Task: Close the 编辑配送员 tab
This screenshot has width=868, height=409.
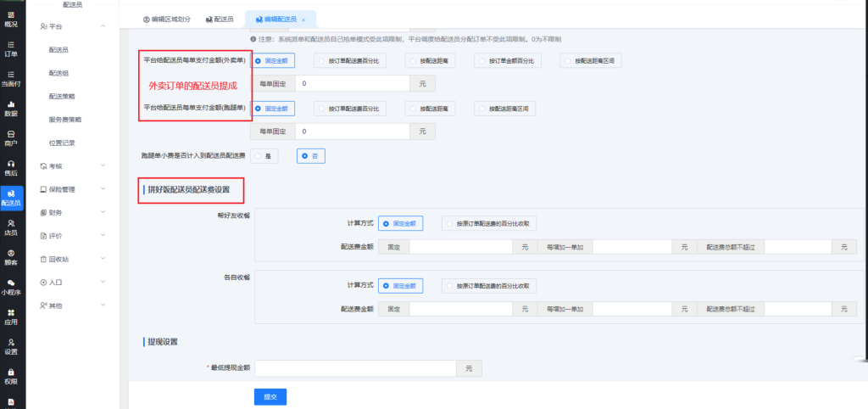Action: [x=303, y=20]
